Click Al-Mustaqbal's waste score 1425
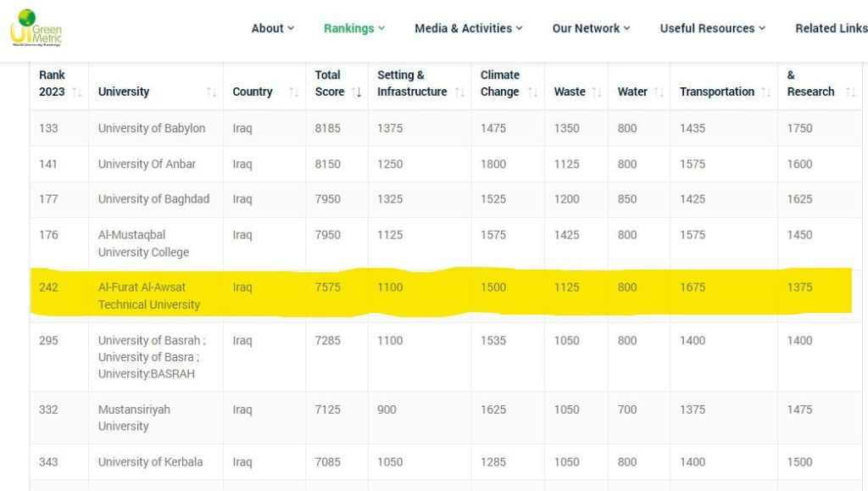Image resolution: width=868 pixels, height=491 pixels. click(x=566, y=235)
